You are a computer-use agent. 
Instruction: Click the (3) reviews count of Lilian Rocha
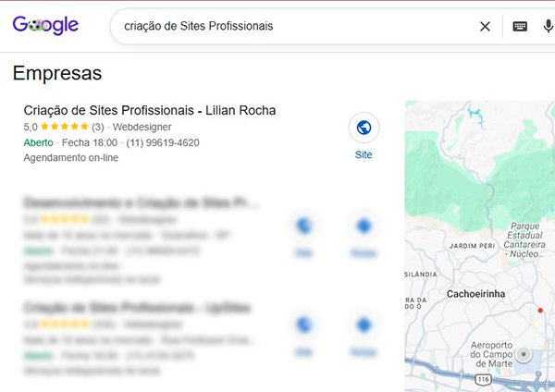[x=98, y=127]
